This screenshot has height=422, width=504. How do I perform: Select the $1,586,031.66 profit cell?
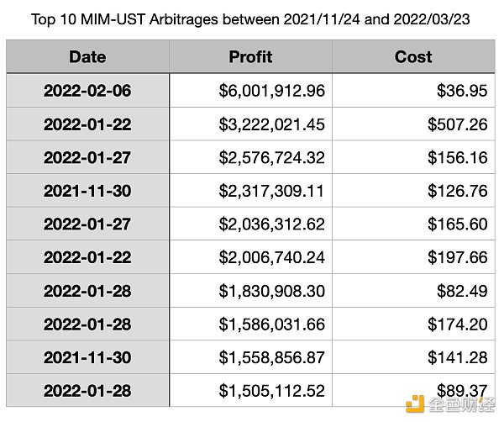coord(250,324)
